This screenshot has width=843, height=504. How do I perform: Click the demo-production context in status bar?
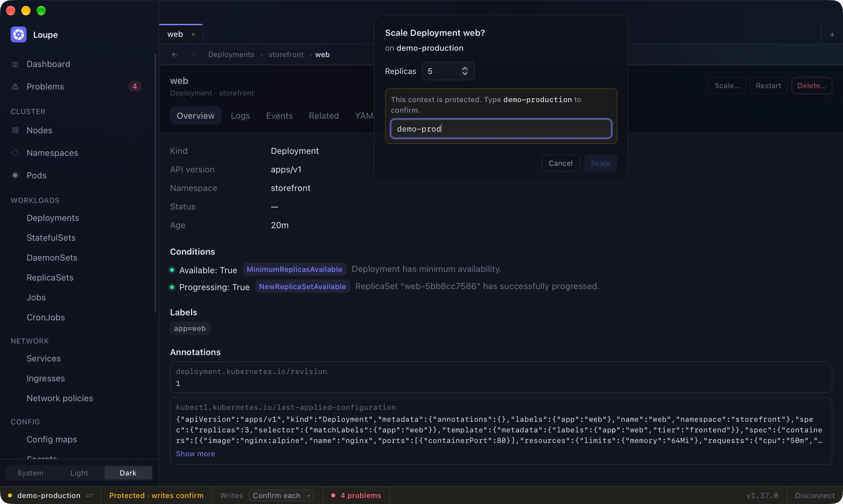pyautogui.click(x=48, y=495)
